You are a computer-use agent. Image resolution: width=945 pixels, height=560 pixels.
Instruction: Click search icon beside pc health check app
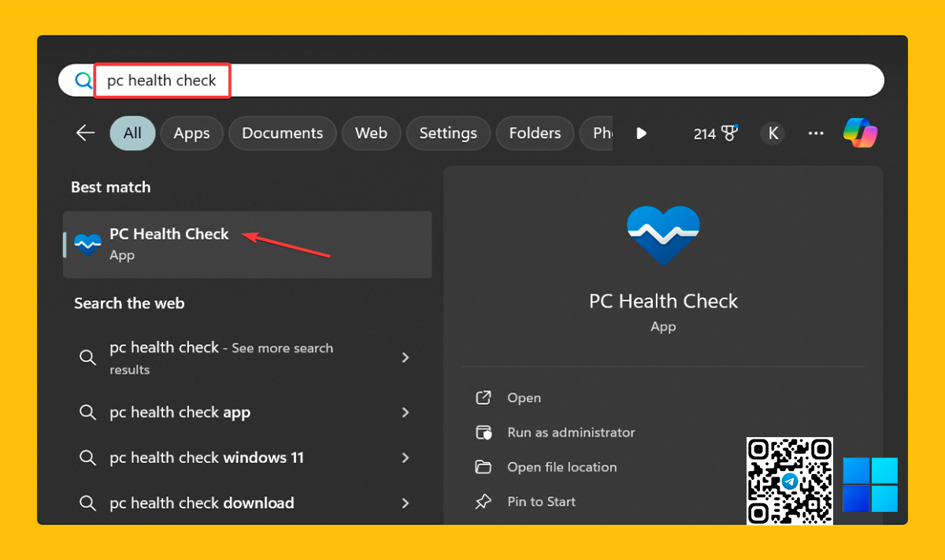tap(87, 413)
